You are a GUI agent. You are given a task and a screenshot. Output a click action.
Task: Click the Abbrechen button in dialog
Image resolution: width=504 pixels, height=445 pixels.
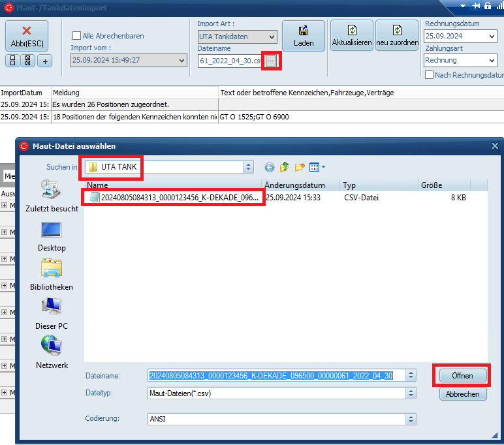tap(462, 394)
